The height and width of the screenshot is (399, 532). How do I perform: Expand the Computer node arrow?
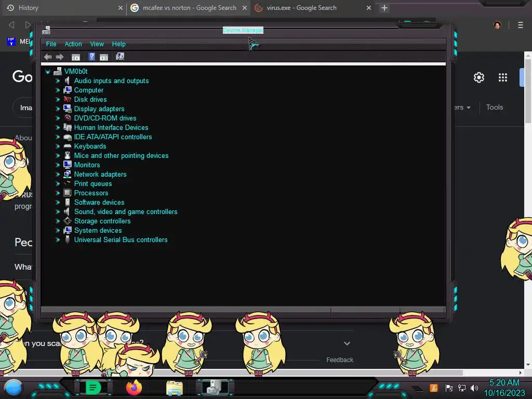point(58,90)
